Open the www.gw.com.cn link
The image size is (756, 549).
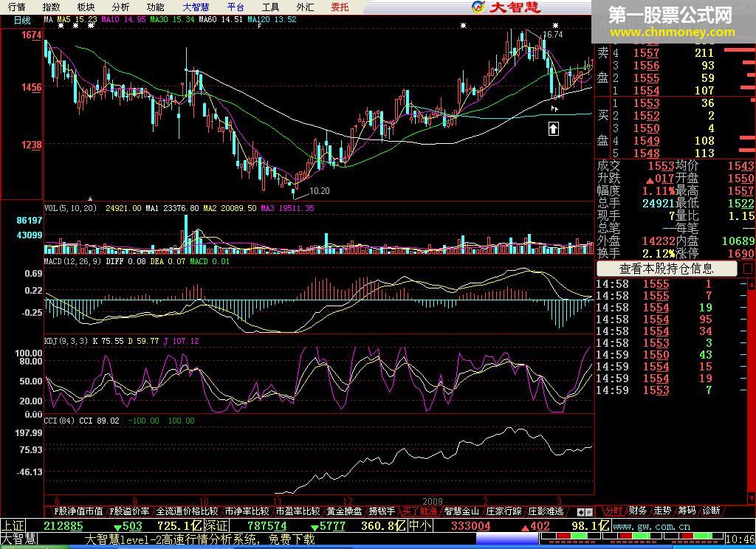[x=651, y=526]
